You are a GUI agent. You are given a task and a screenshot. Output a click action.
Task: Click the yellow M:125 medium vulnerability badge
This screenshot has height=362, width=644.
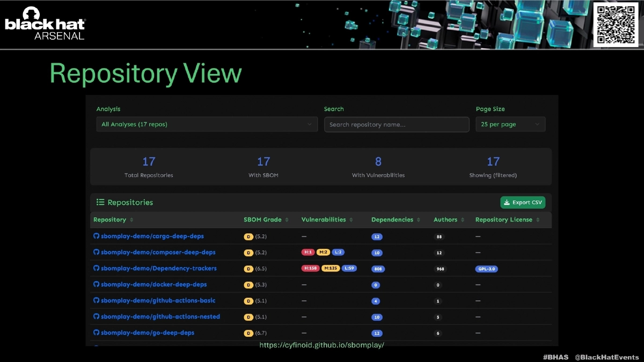[331, 268]
